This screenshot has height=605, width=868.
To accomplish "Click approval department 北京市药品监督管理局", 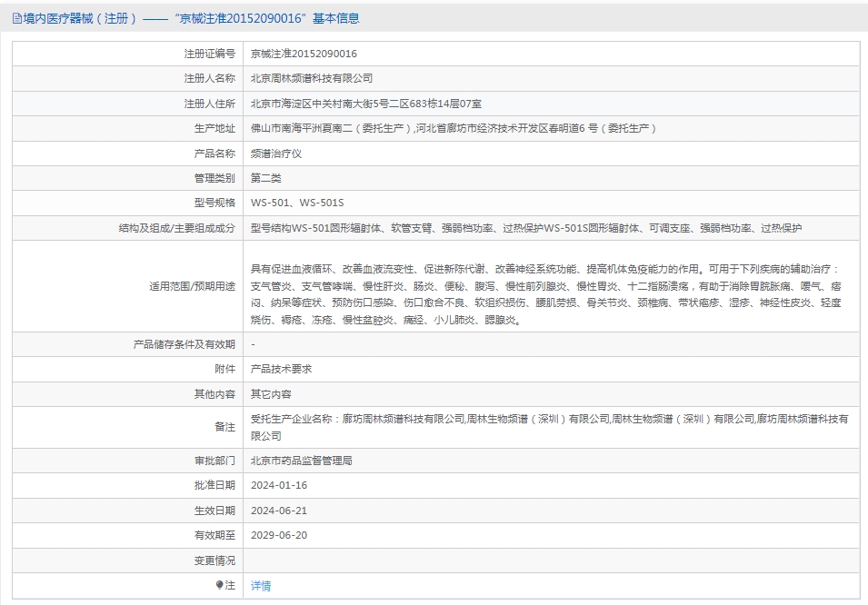I will (x=302, y=461).
